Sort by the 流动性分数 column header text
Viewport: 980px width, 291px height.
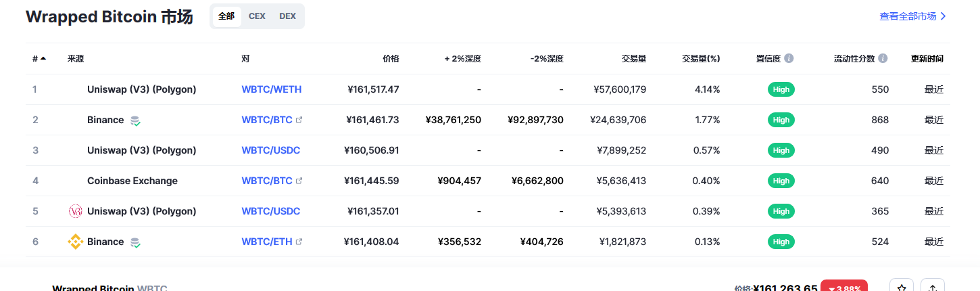pyautogui.click(x=854, y=59)
